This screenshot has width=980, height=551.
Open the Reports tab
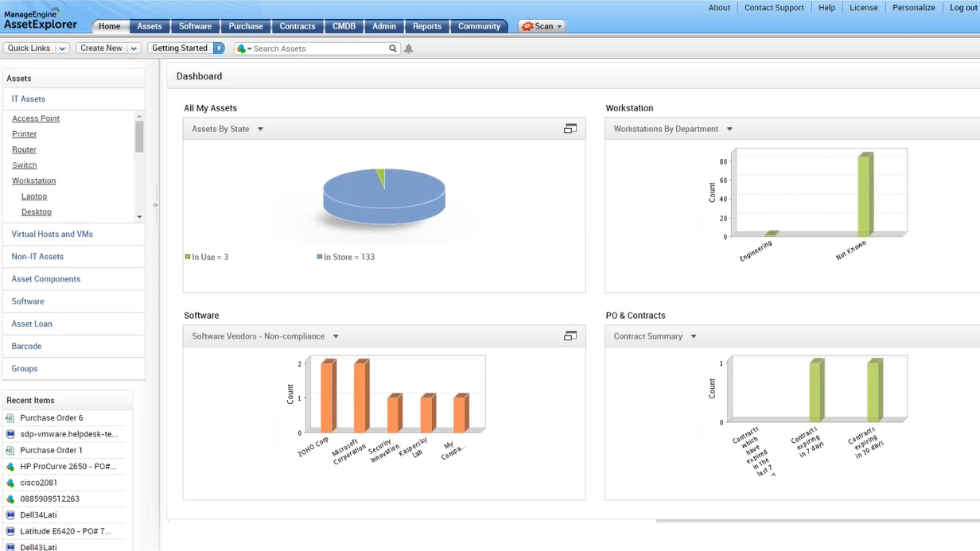point(427,25)
